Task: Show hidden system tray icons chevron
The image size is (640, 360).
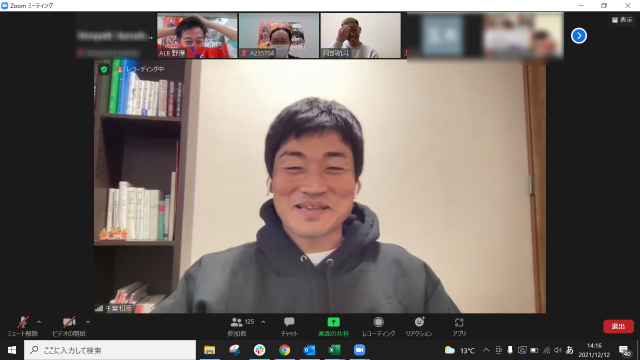Action: (486, 350)
